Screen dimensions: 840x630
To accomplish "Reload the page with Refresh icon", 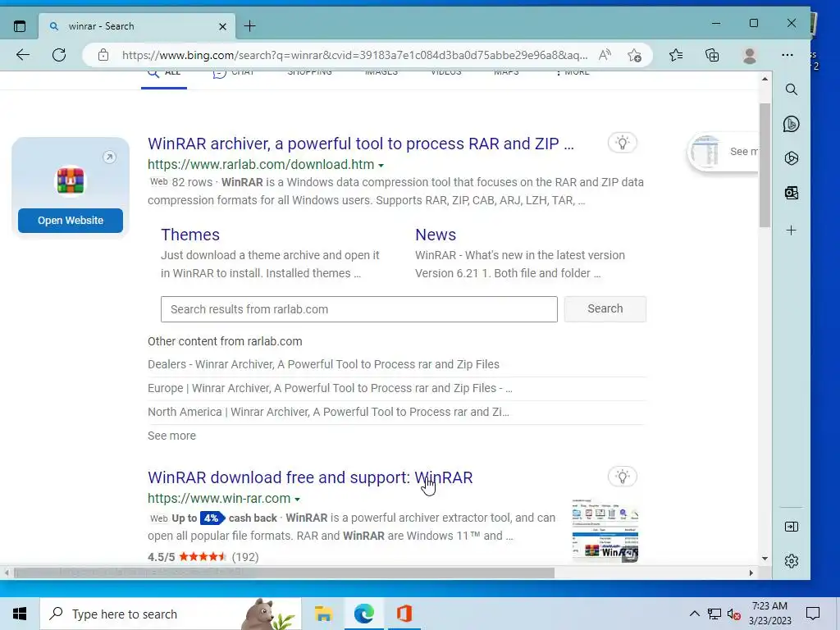I will [x=59, y=55].
